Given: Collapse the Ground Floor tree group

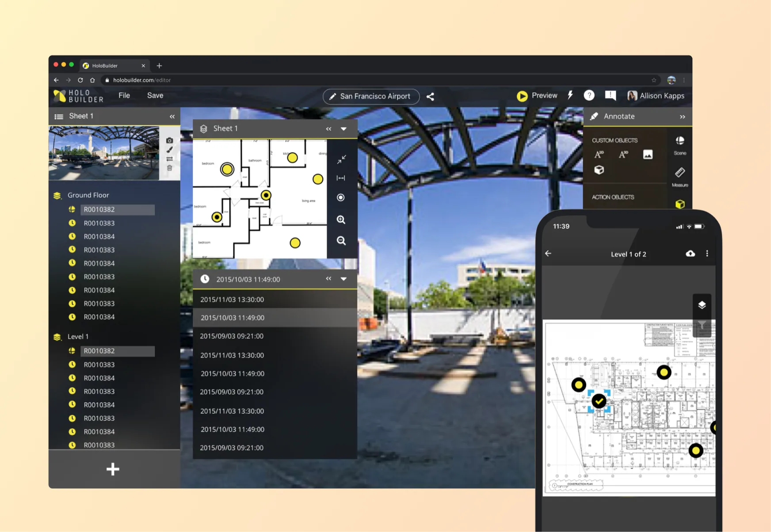Looking at the screenshot, I should point(57,195).
